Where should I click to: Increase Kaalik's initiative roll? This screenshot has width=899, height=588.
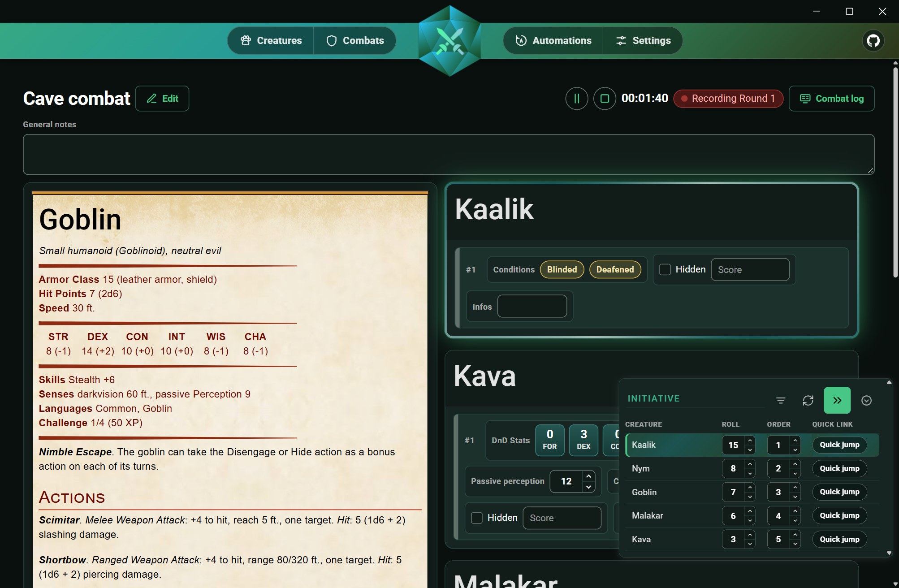[750, 441]
